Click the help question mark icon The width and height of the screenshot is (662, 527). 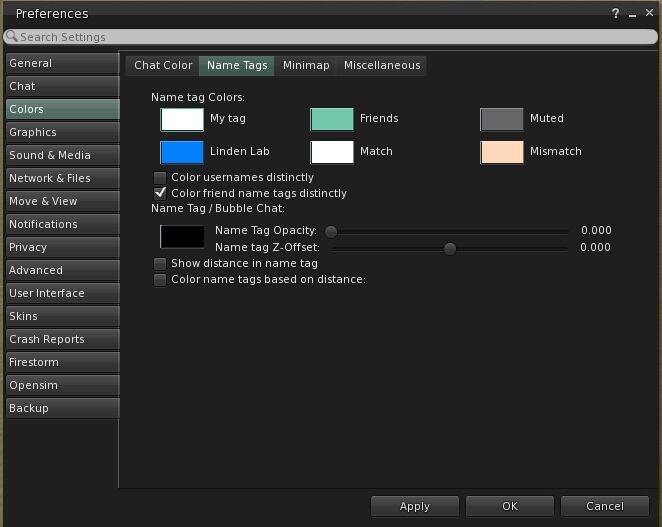(616, 14)
